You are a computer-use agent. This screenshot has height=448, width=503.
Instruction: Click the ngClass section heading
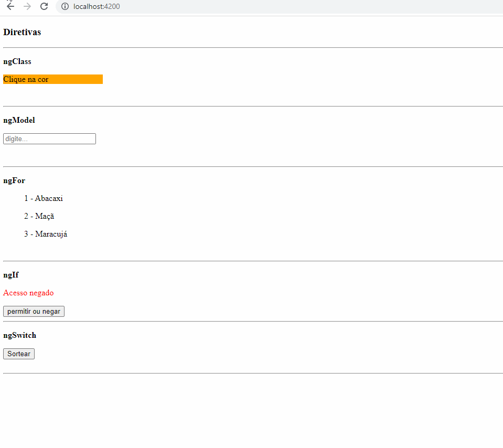click(17, 61)
